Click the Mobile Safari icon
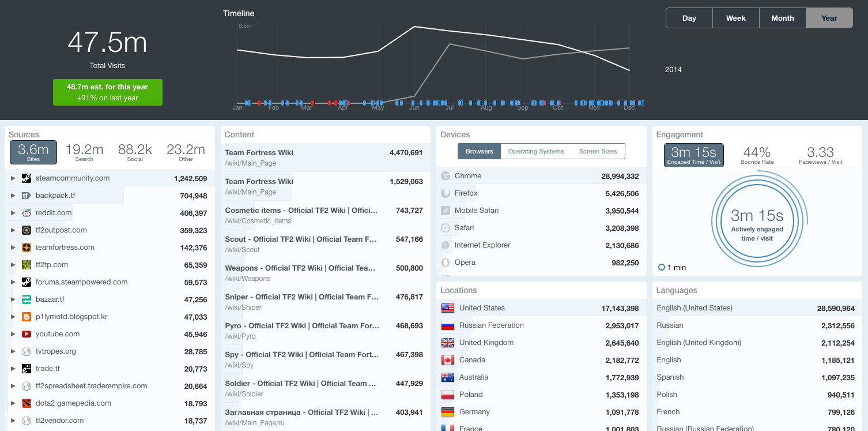 [x=445, y=211]
